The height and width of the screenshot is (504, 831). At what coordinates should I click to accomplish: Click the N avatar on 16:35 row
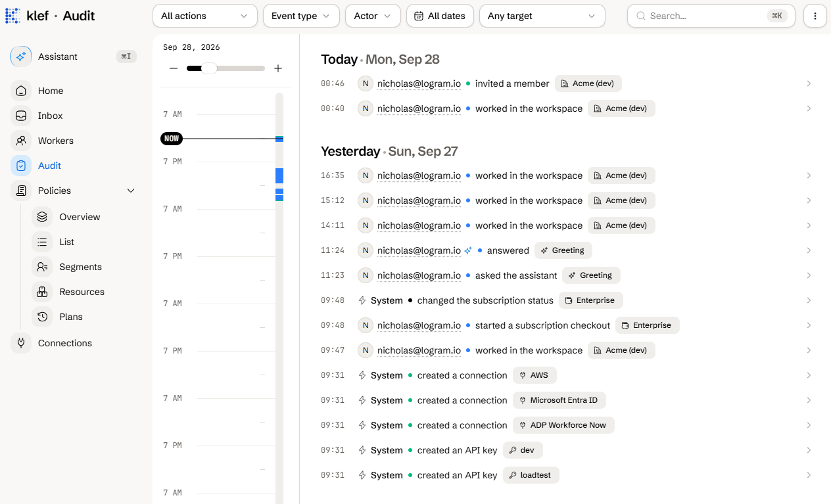[366, 175]
